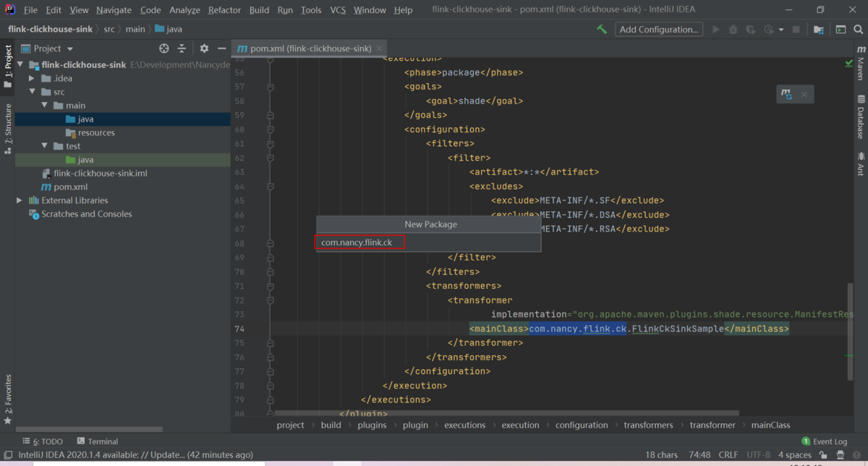Dismiss the Maven changes floating popup
The image size is (868, 466).
804,94
